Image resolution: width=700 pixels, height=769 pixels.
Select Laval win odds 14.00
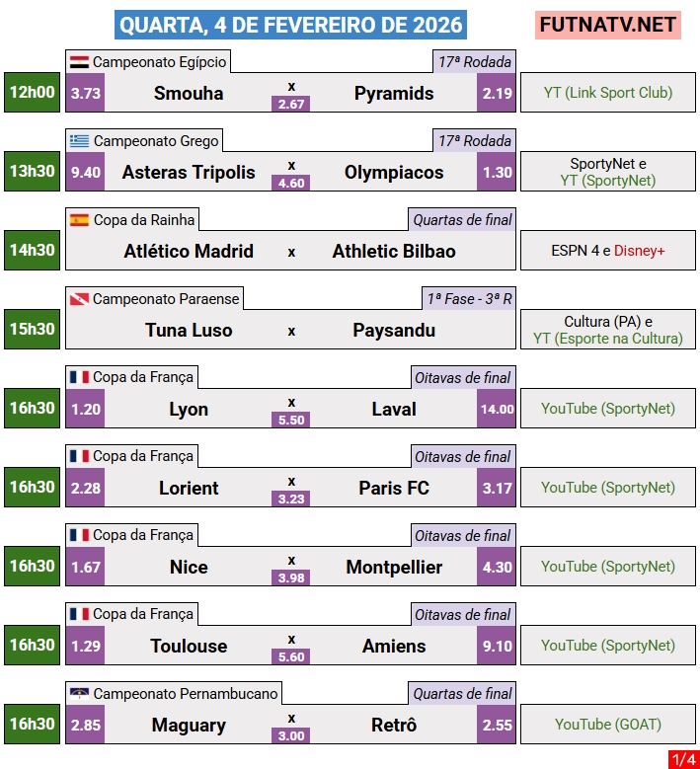click(497, 409)
